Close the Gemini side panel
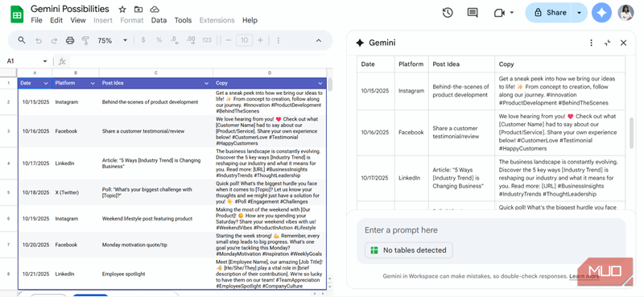 coord(623,43)
